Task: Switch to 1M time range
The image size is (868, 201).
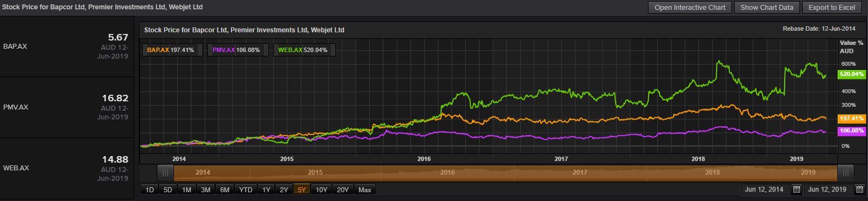Action: (x=187, y=189)
